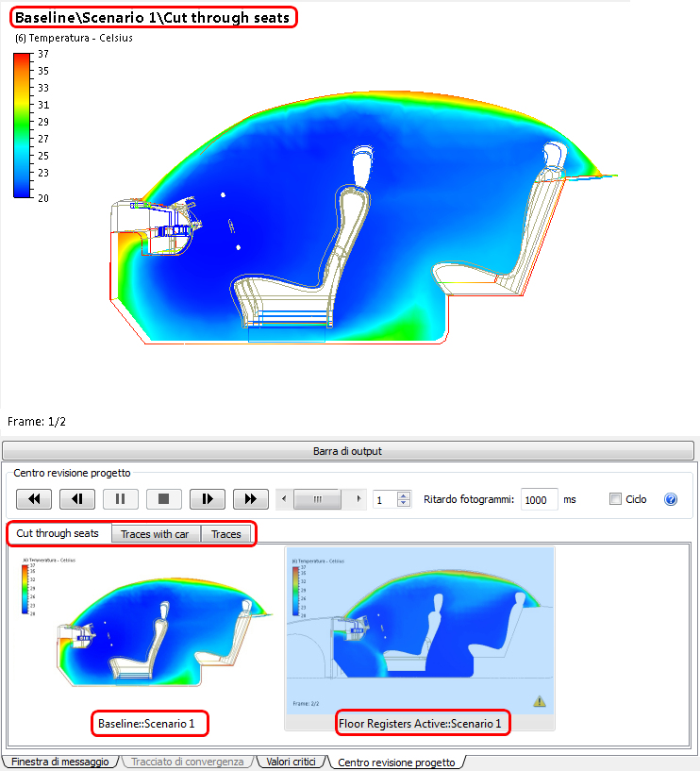Viewport: 700px width, 771px height.
Task: Click the Temperatura - Celsius legend title
Action: point(74,38)
